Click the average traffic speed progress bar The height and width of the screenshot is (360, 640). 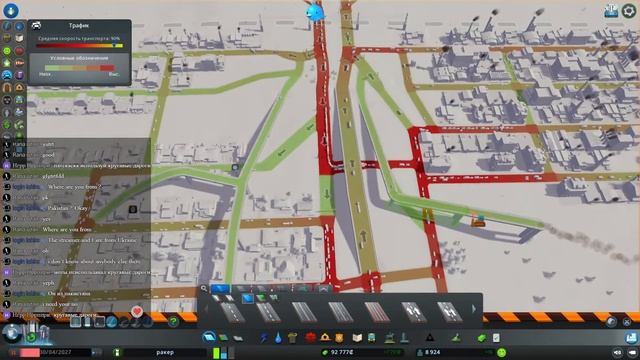click(79, 46)
